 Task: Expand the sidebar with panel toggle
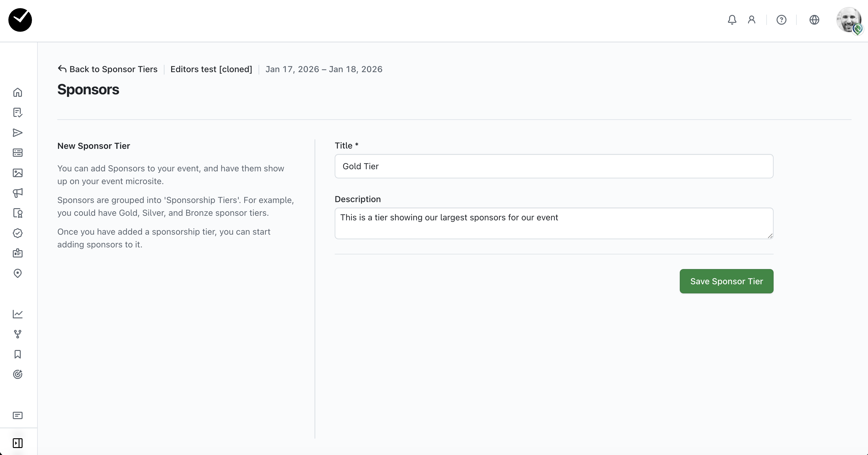[18, 443]
